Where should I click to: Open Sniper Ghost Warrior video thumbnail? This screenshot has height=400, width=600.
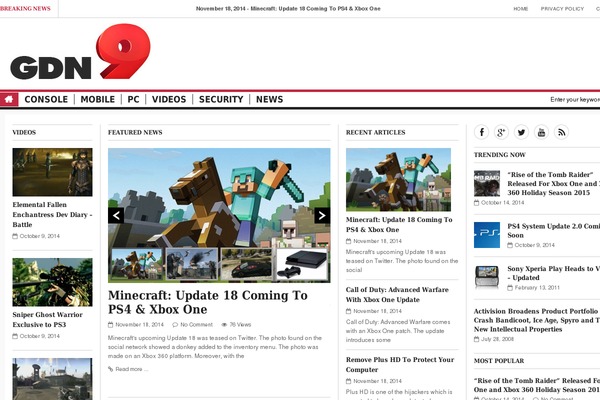(x=52, y=282)
